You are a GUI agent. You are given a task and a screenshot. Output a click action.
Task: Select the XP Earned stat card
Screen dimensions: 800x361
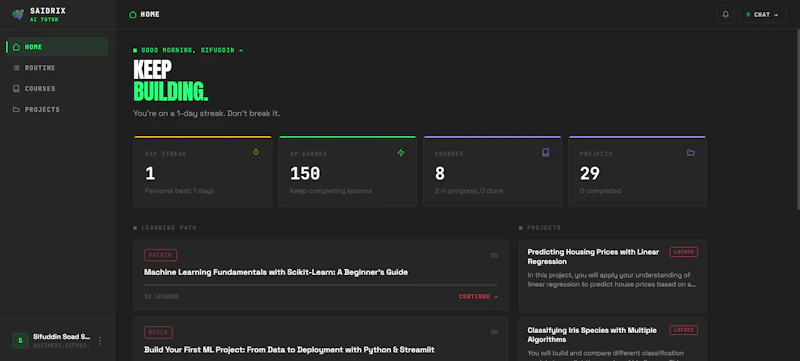347,171
